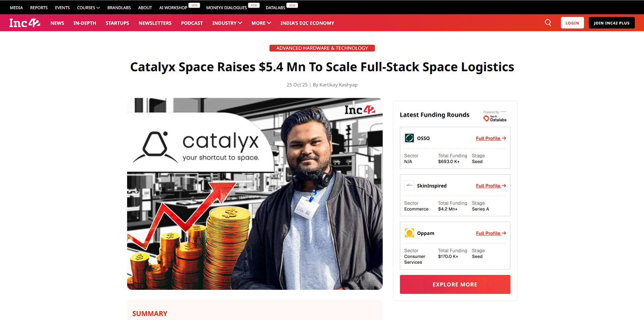Select Advanced Hardware & Technology category tag

click(x=322, y=48)
